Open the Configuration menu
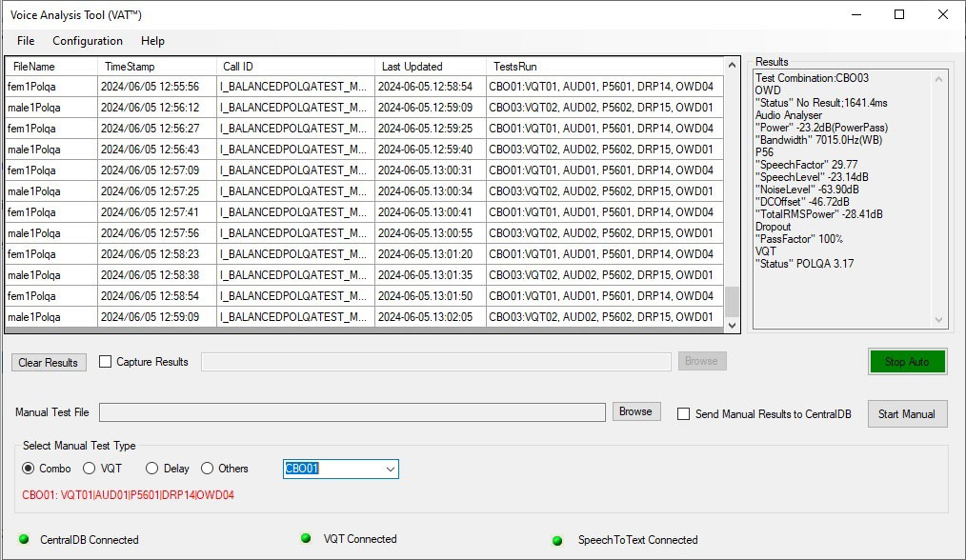Viewport: 966px width, 560px height. pos(88,41)
